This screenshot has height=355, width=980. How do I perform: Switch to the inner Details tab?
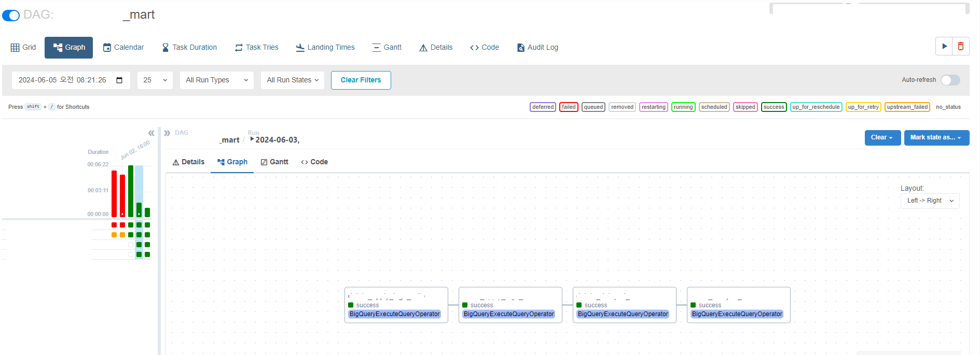point(188,162)
